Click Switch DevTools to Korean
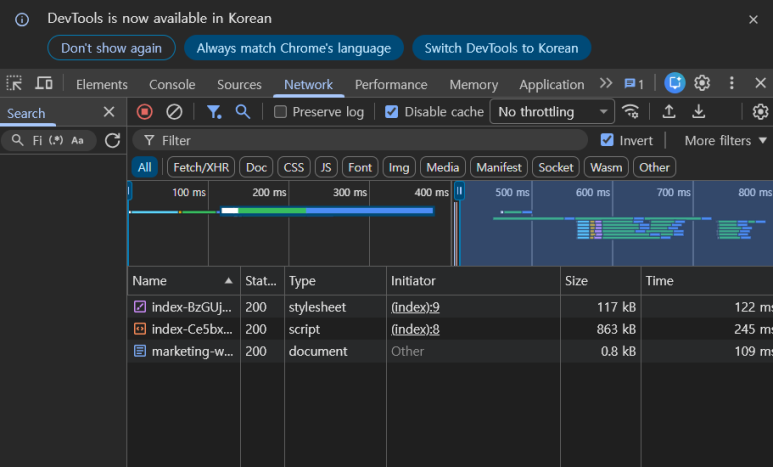Viewport: 773px width, 467px height. point(501,48)
